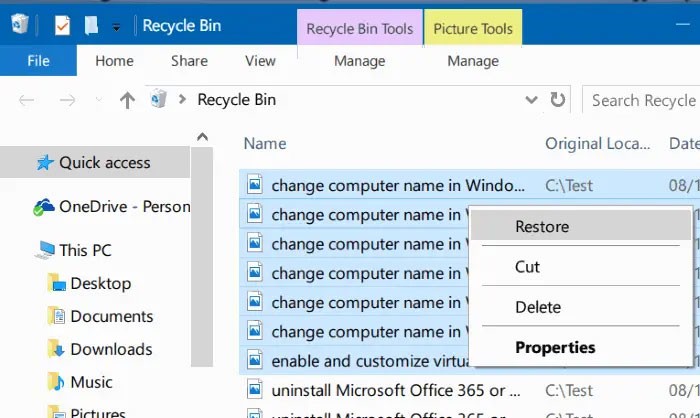
Task: Click the Search Recycle Bin field
Action: pyautogui.click(x=642, y=100)
